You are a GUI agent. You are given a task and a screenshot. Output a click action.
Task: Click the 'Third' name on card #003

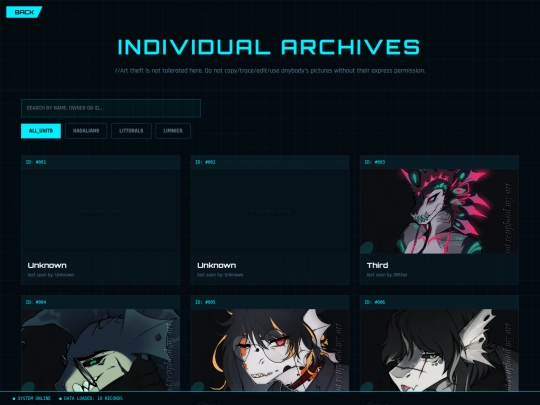[377, 266]
